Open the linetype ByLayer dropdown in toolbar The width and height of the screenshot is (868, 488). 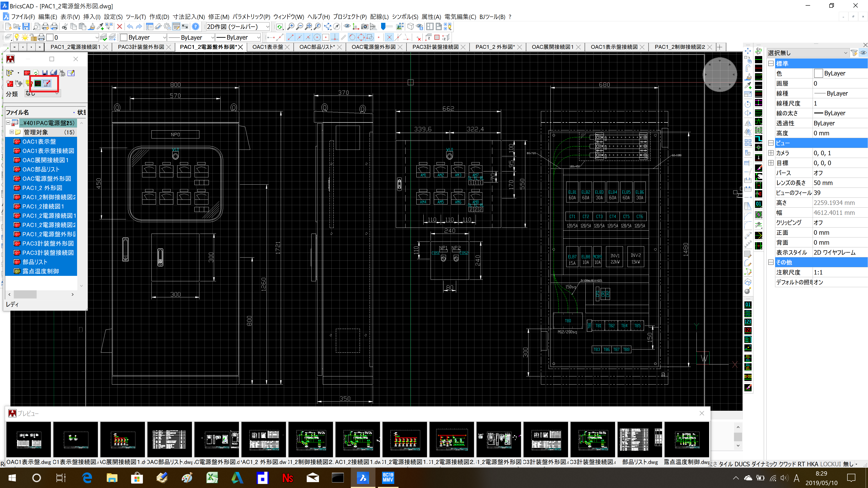coord(212,37)
